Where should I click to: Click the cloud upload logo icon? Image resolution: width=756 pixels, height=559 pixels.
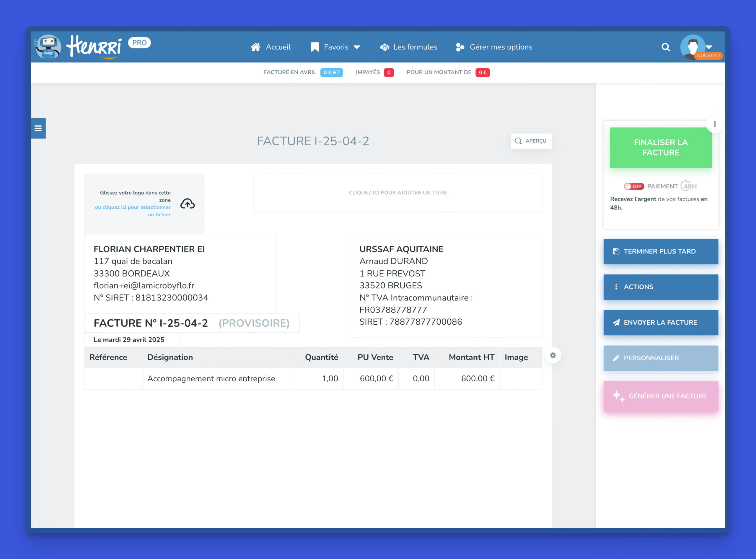188,204
